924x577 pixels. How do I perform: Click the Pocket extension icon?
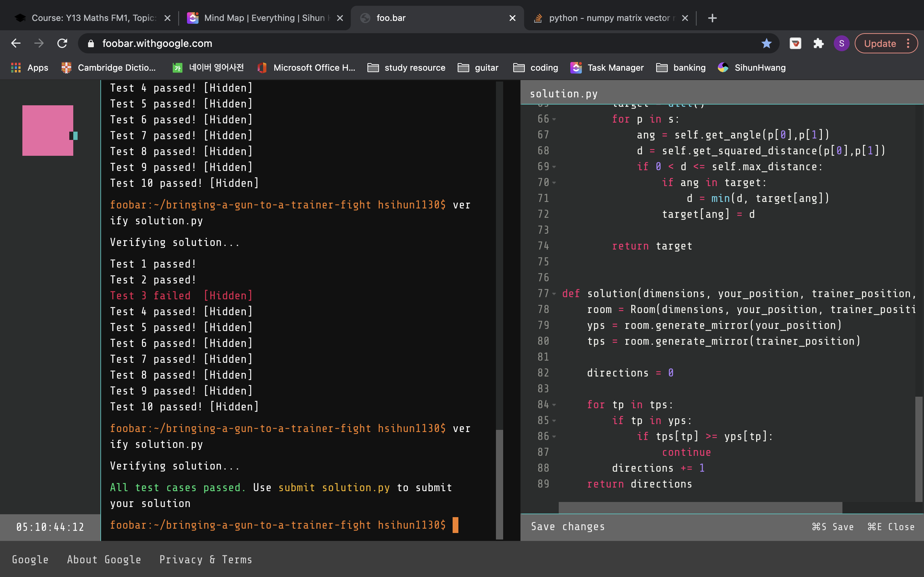click(x=796, y=44)
